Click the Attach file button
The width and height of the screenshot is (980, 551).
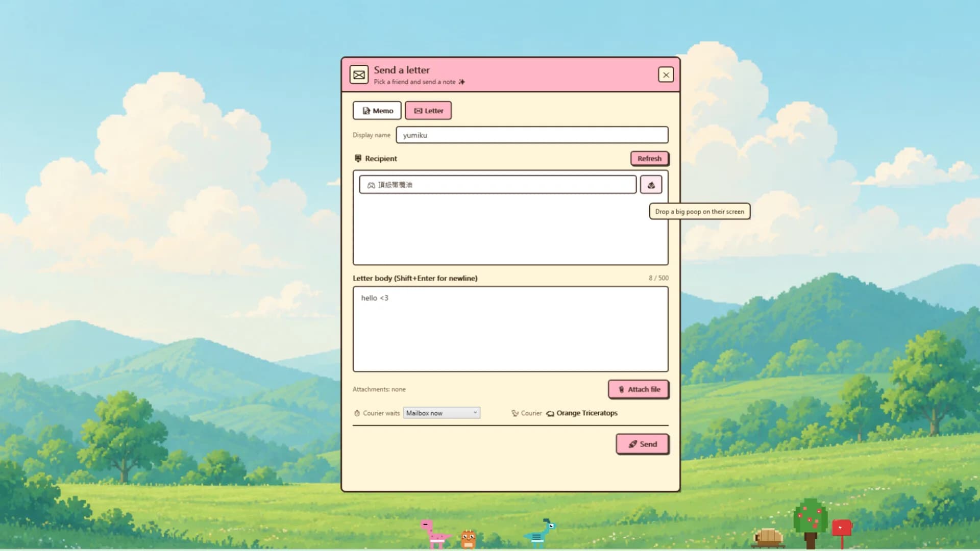click(639, 389)
